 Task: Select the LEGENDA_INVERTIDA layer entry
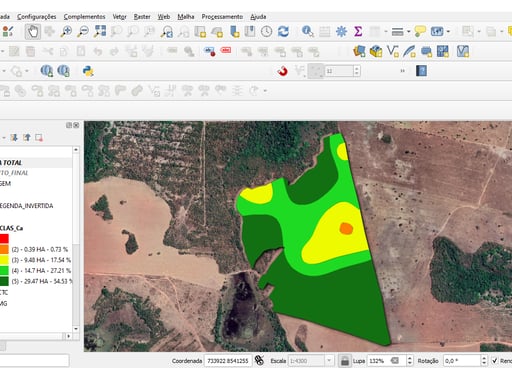click(27, 206)
